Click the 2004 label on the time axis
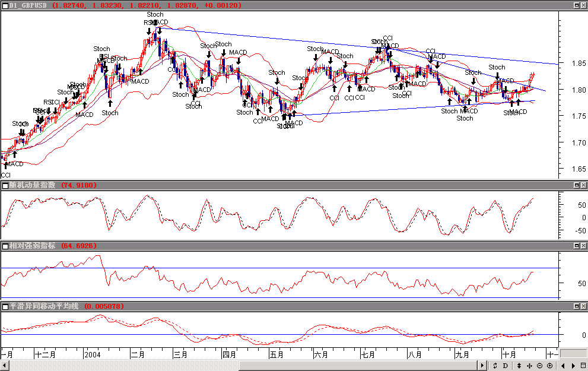The image size is (588, 371). pos(93,355)
